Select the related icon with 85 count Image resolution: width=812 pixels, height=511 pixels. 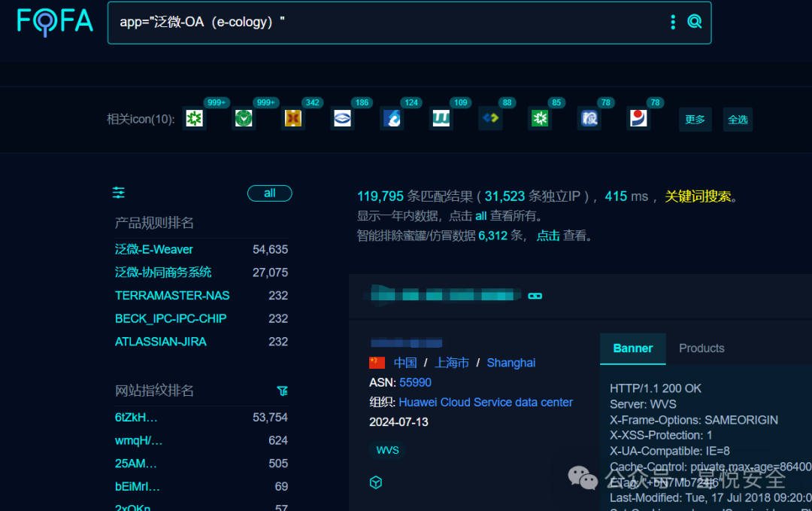point(540,118)
